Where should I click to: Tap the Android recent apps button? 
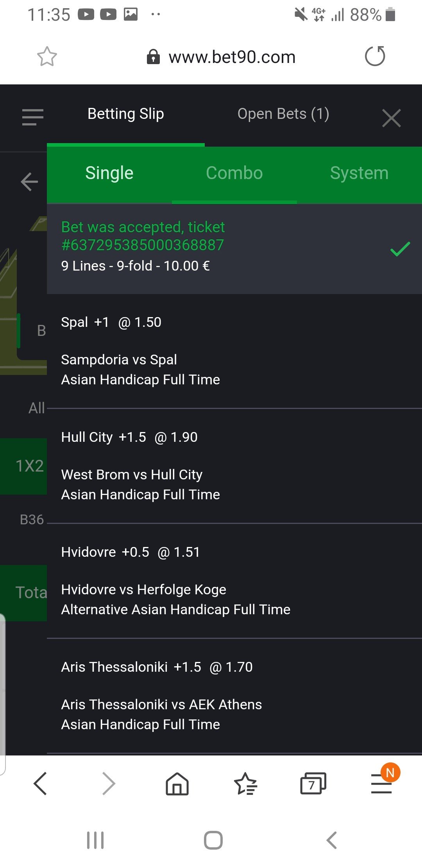(x=95, y=840)
